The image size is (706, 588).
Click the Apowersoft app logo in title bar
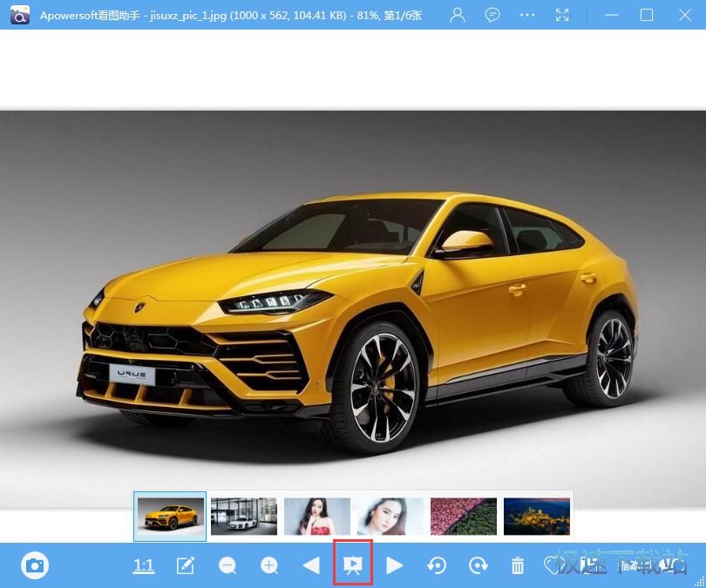coord(19,15)
